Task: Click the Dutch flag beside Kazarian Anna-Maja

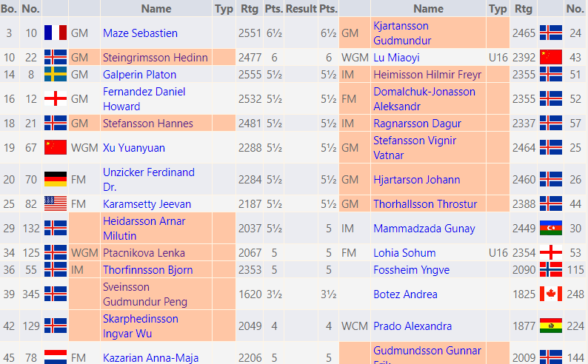Action: 56,357
